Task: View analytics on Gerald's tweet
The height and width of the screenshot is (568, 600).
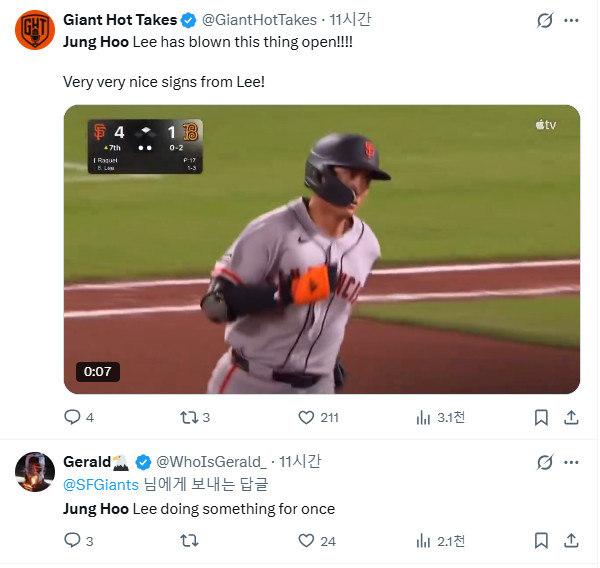Action: point(422,540)
